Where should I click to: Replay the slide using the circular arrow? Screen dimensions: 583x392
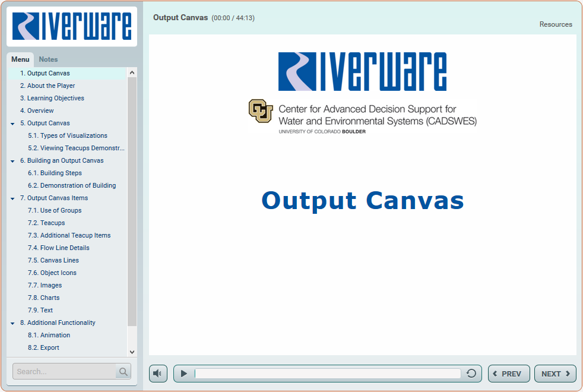pyautogui.click(x=471, y=374)
